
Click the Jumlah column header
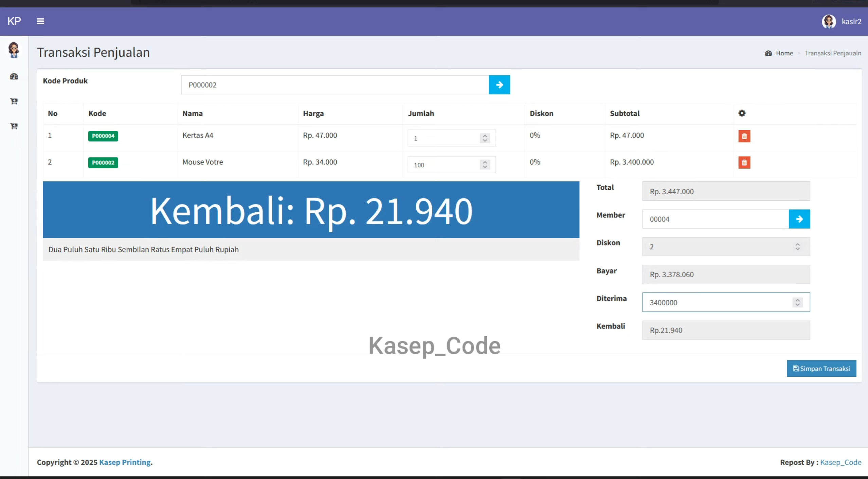pyautogui.click(x=421, y=113)
